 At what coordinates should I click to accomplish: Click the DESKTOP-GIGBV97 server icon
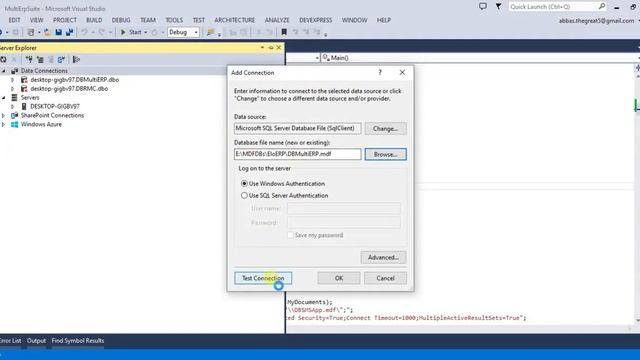[x=24, y=107]
